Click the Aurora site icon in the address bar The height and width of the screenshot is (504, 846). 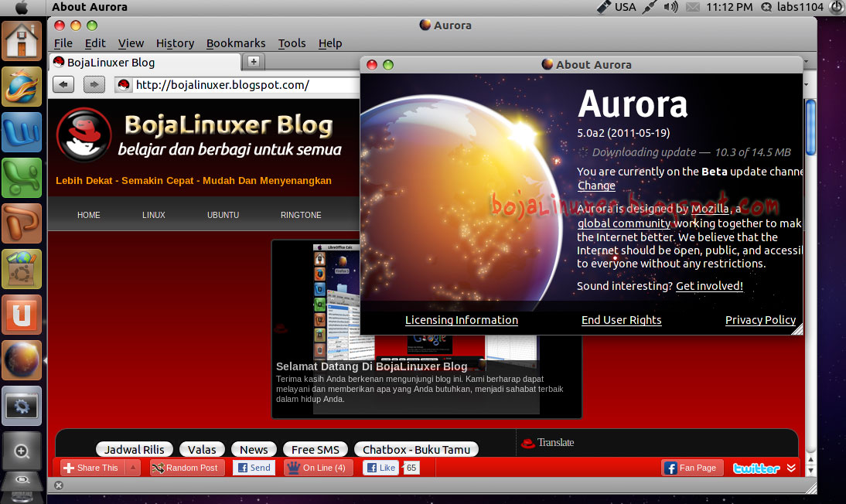coord(124,83)
